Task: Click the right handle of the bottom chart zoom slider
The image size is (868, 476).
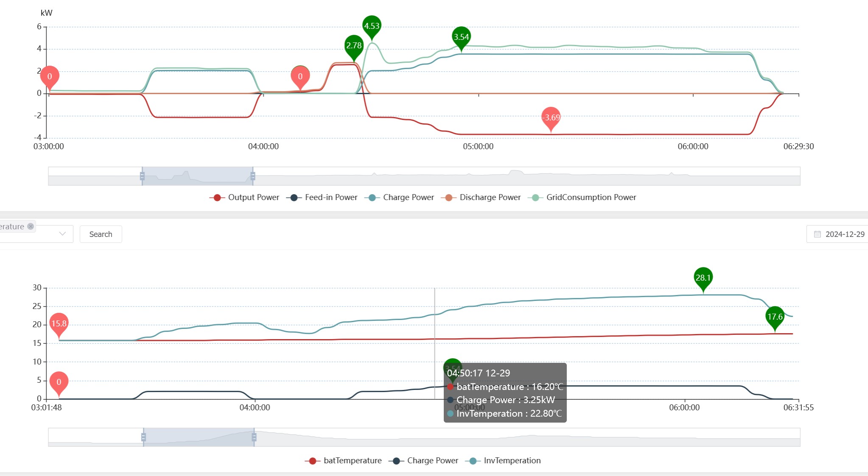Action: 254,437
